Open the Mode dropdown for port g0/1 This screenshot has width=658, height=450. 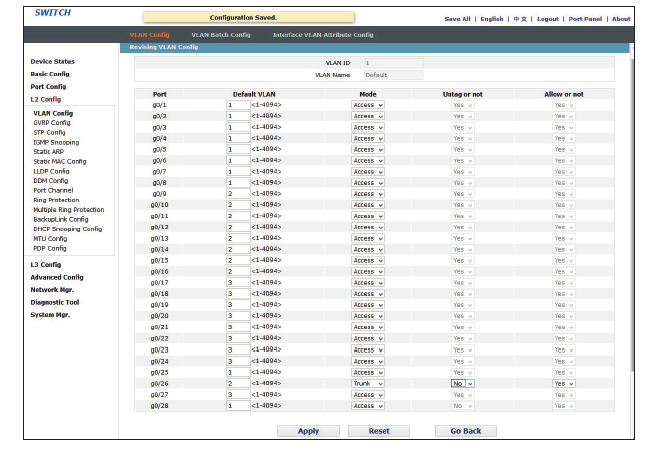click(x=367, y=104)
